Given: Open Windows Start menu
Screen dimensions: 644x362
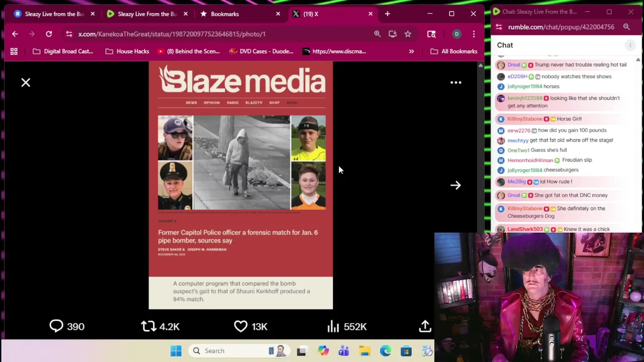Looking at the screenshot, I should [176, 351].
